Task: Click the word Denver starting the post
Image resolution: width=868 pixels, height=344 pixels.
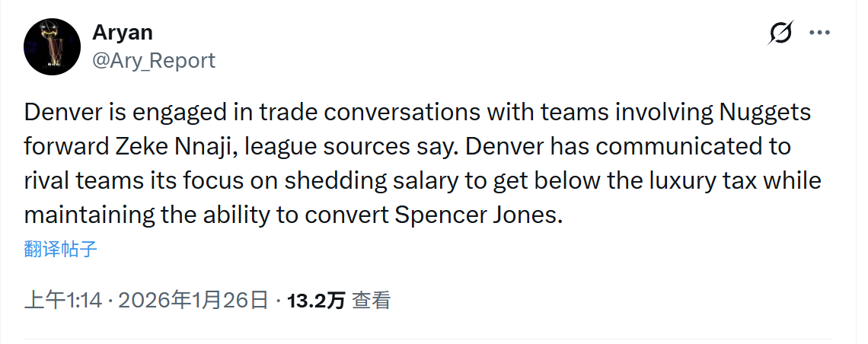Action: (61, 113)
